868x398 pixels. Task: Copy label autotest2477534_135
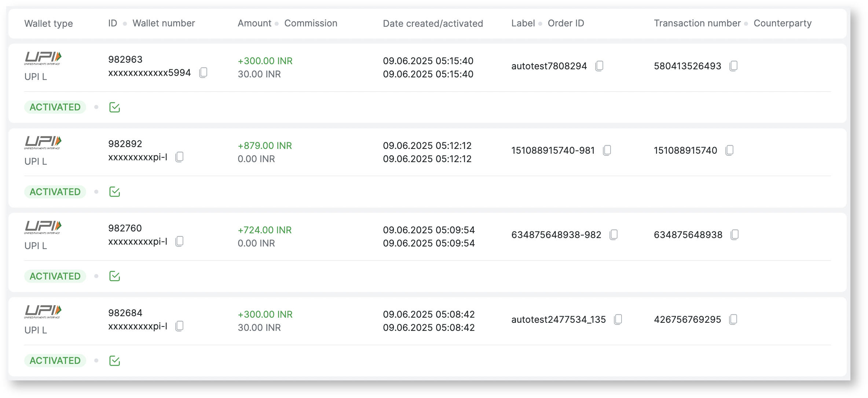point(618,320)
